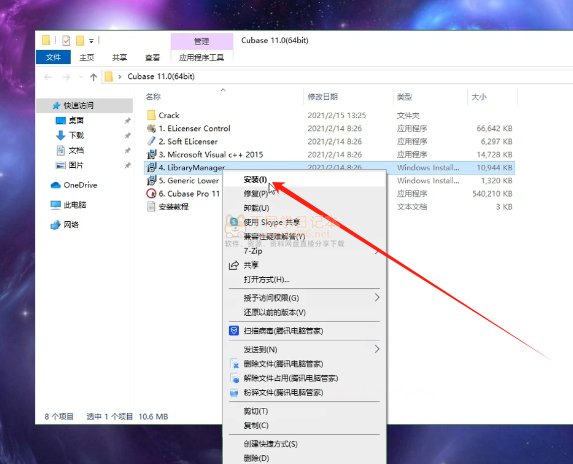The image size is (573, 464).
Task: Open the quick access toolbar dropdown arrow
Action: click(91, 41)
